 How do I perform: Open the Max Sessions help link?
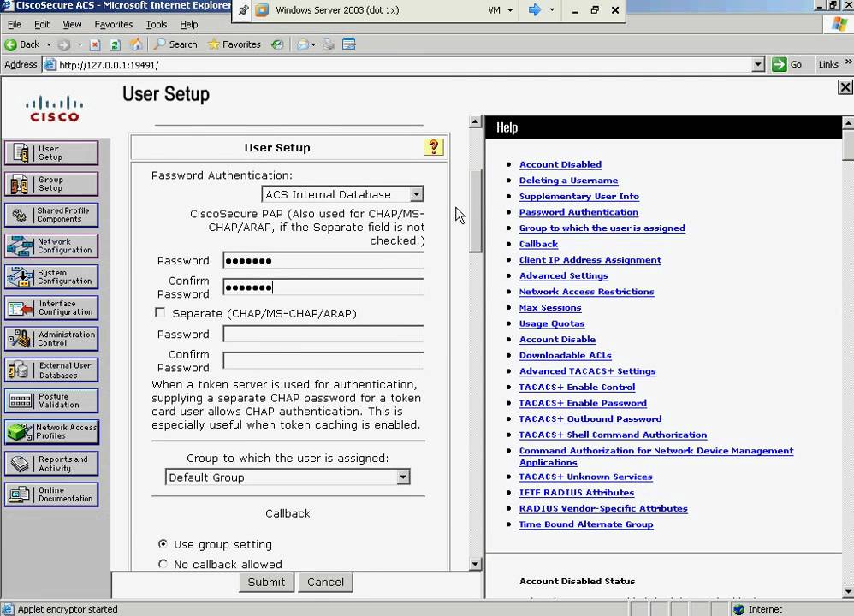tap(549, 307)
